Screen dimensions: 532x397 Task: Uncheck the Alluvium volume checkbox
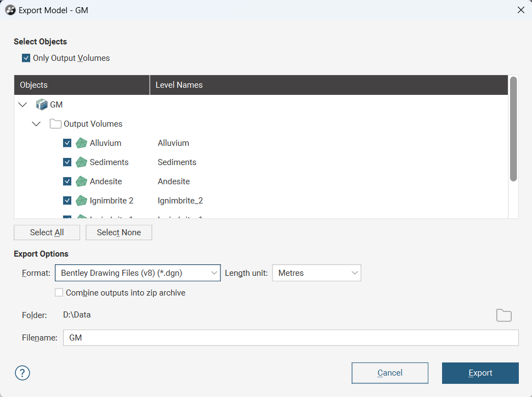(67, 143)
